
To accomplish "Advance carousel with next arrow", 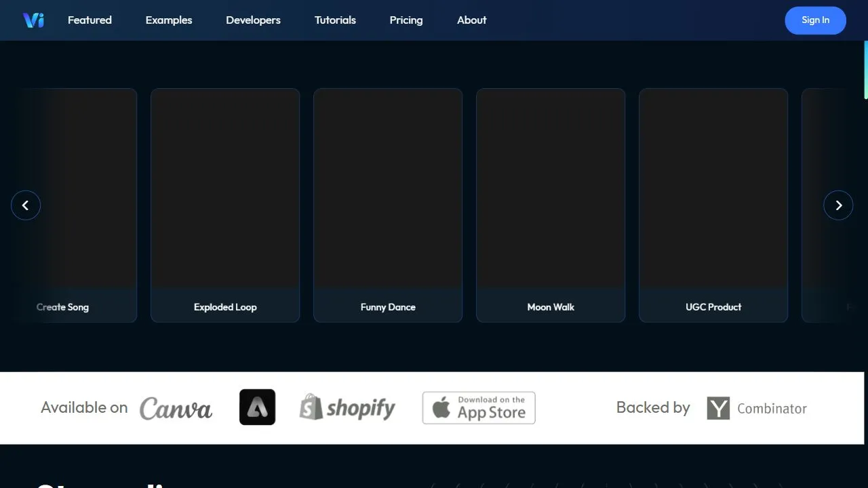I will (838, 205).
